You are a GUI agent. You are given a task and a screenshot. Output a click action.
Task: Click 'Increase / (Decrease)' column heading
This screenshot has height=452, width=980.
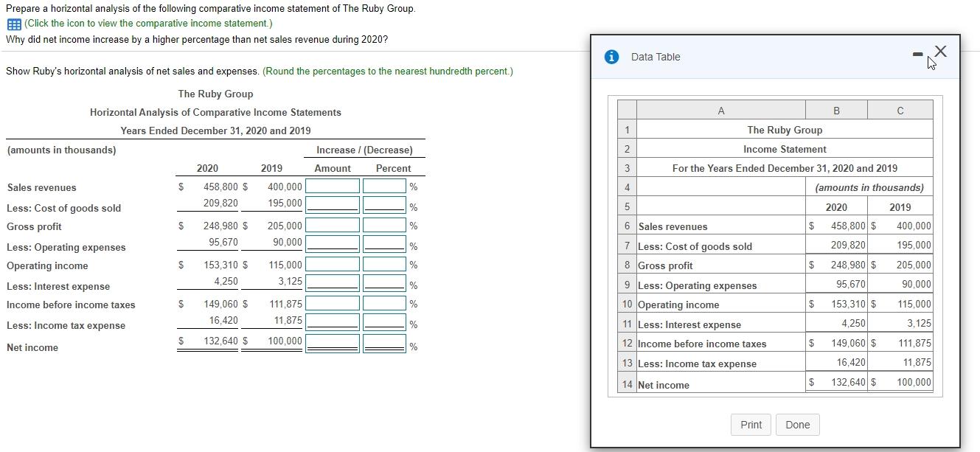coord(364,150)
